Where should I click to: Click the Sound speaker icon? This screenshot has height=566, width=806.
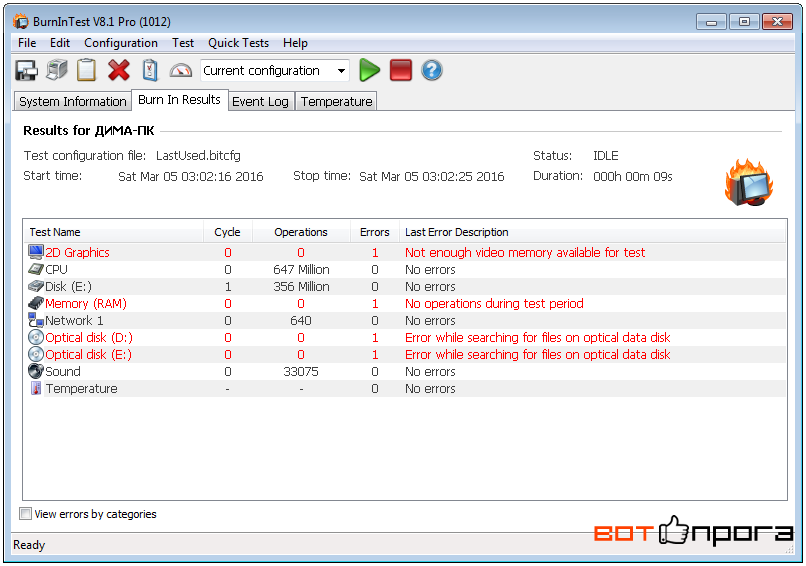coord(35,371)
